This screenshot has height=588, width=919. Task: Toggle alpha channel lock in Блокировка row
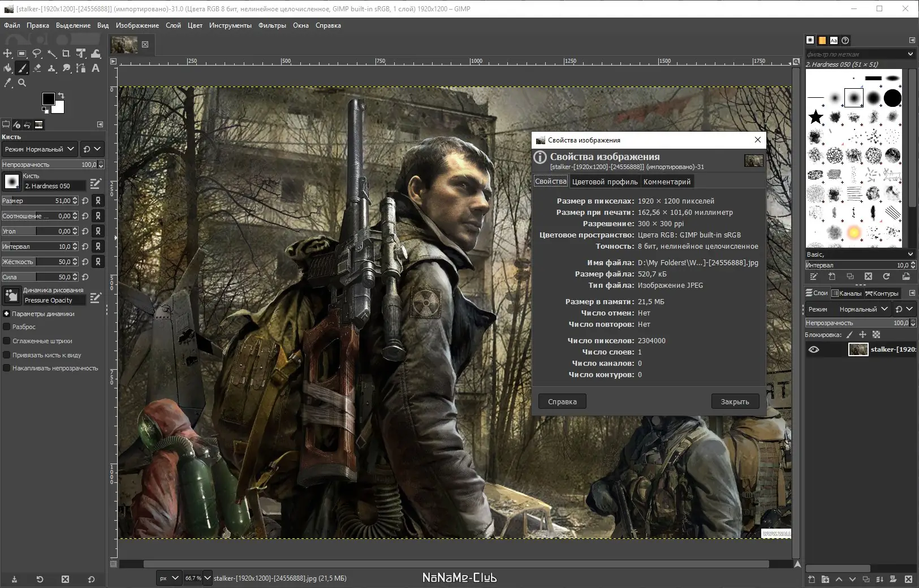tap(876, 335)
